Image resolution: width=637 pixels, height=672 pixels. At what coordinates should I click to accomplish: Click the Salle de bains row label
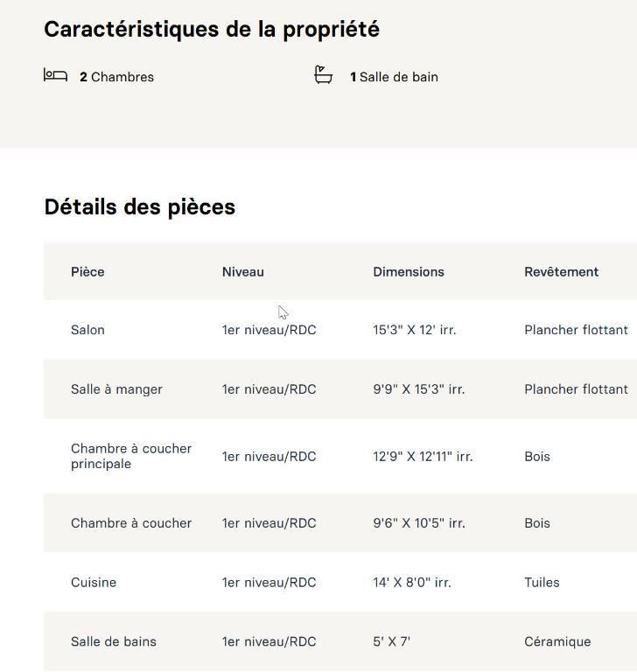114,641
